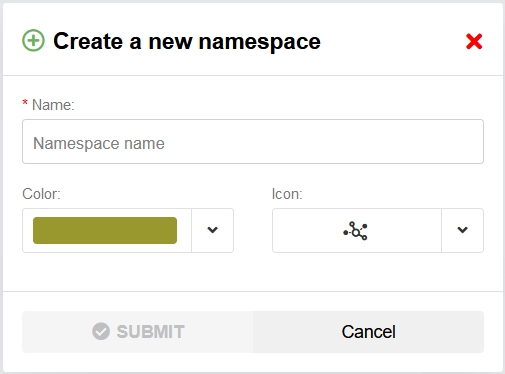Expand the Icon dropdown chevron
The height and width of the screenshot is (374, 505).
coord(463,230)
